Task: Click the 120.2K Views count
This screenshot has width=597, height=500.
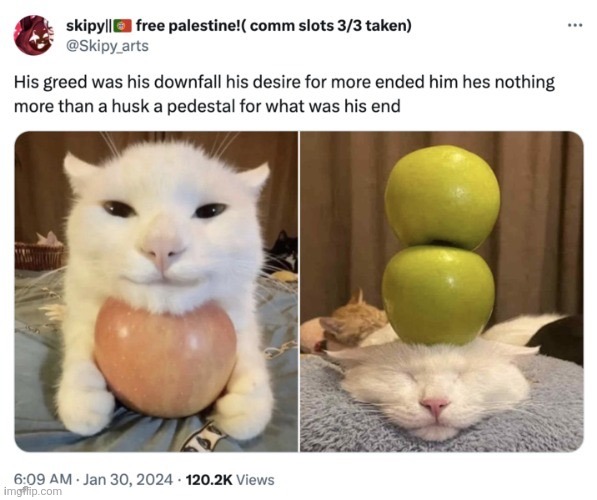Action: point(230,479)
